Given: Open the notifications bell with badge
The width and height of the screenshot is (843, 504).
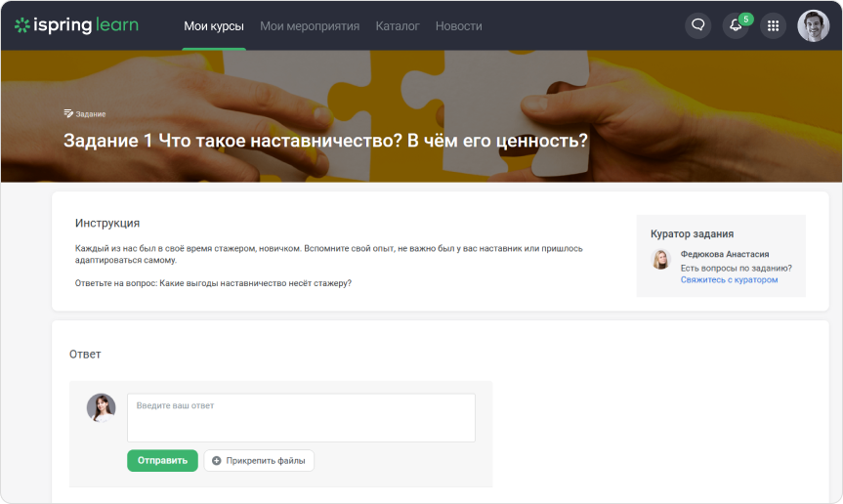Looking at the screenshot, I should tap(736, 25).
